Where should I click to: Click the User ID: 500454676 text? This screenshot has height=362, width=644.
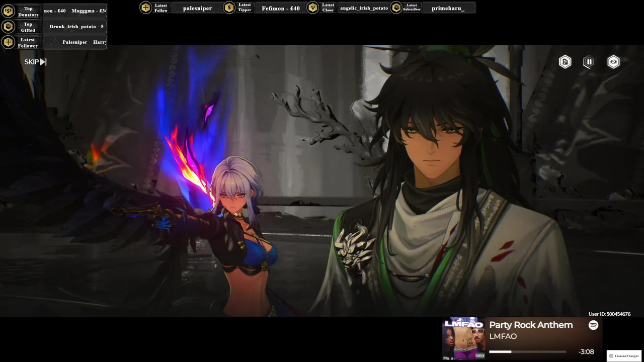tap(609, 314)
